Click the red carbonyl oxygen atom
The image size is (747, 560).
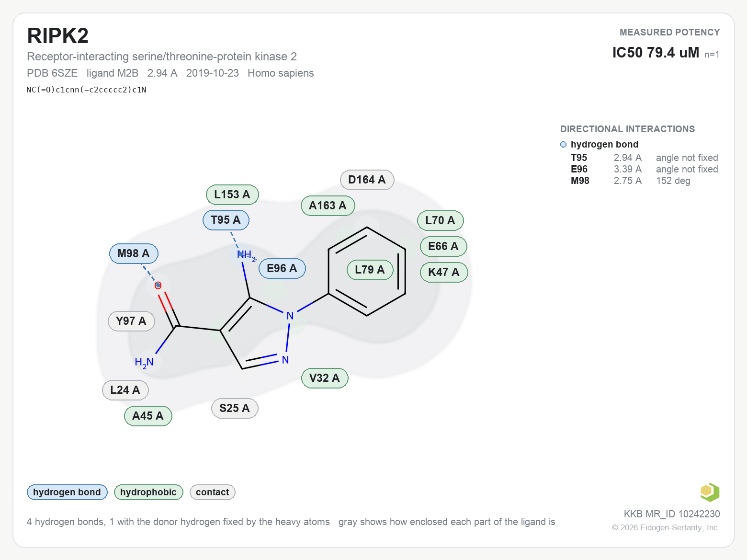click(x=158, y=286)
